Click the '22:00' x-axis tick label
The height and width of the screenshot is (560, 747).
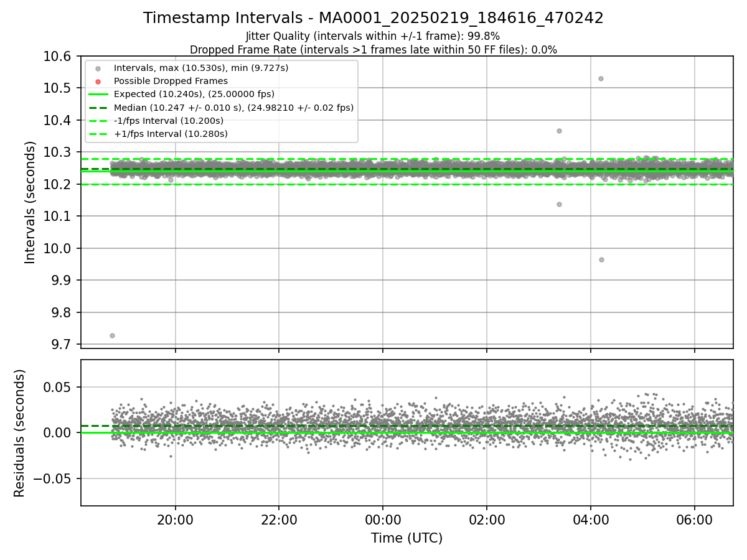click(279, 520)
